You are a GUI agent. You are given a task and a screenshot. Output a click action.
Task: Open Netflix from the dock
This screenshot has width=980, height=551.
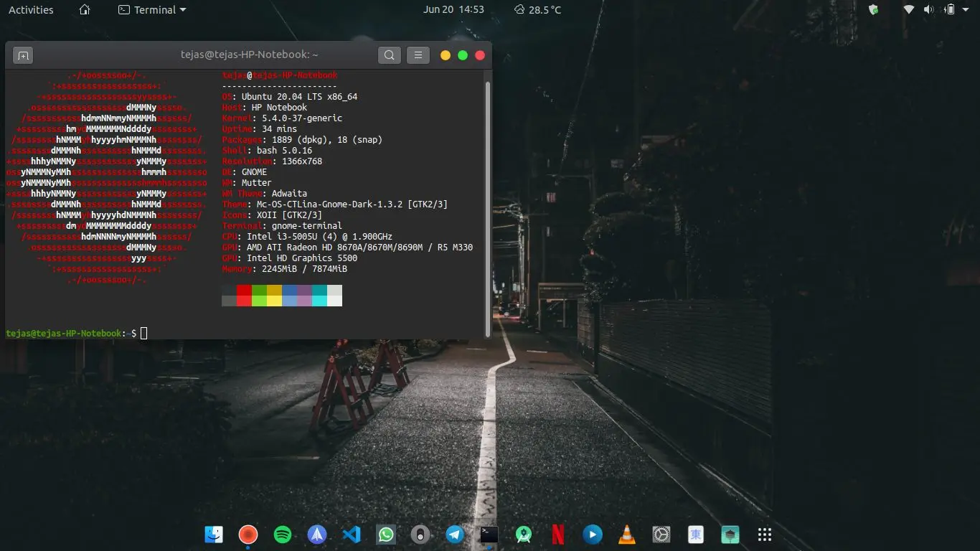point(558,534)
